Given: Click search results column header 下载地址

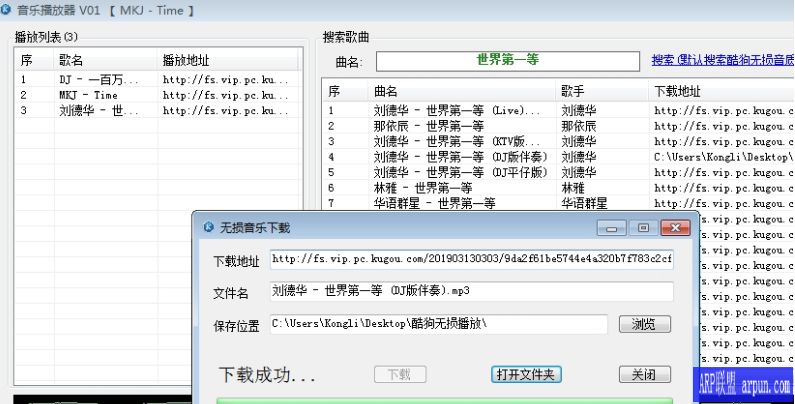Looking at the screenshot, I should coord(721,91).
